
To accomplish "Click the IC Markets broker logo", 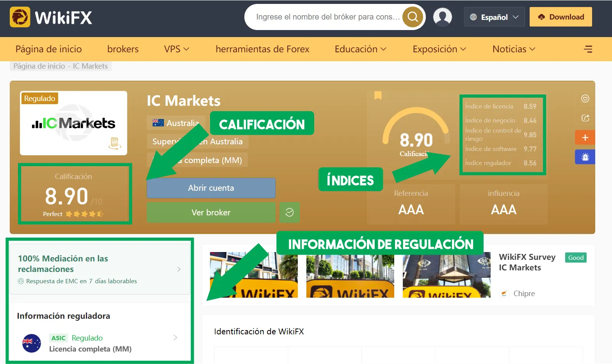I will pos(74,123).
